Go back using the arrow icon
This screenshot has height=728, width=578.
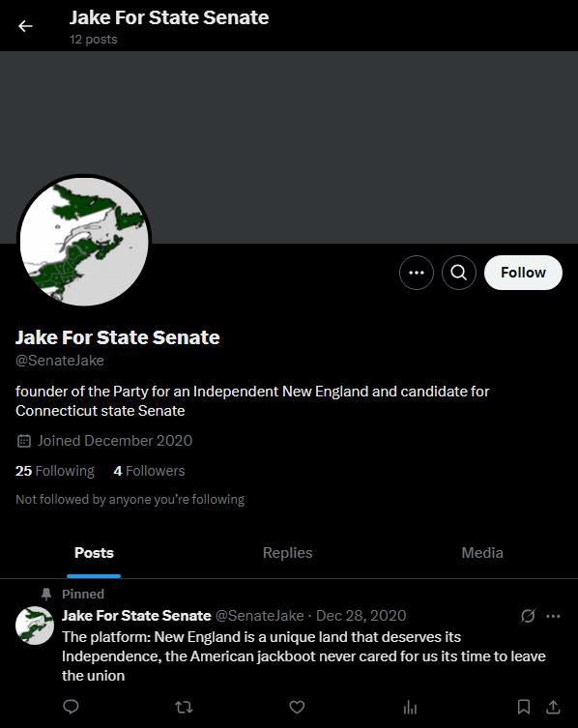25,26
